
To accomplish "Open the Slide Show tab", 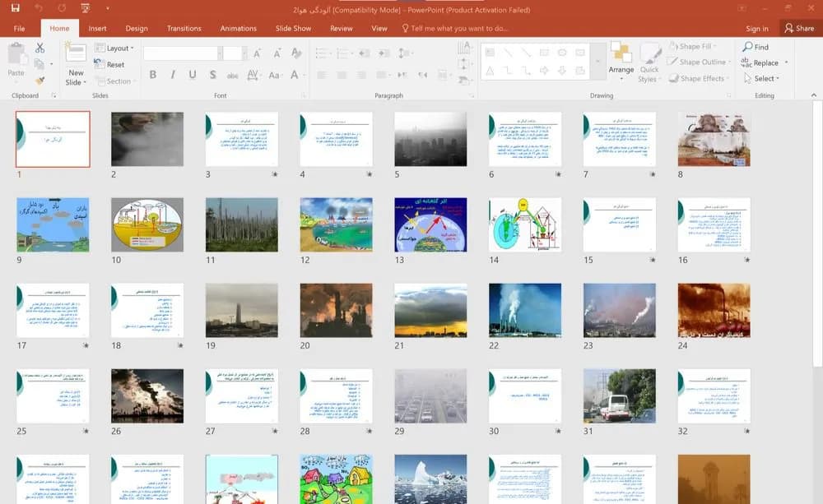I will (x=294, y=28).
